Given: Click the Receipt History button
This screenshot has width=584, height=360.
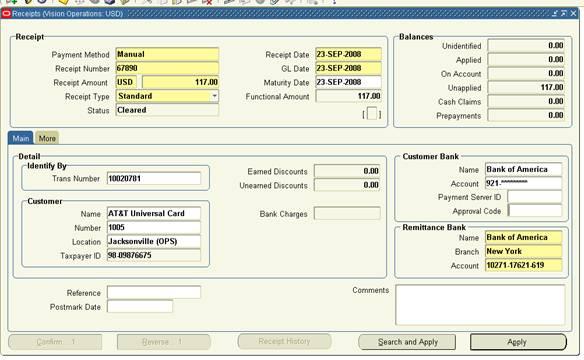Looking at the screenshot, I should coord(284,341).
